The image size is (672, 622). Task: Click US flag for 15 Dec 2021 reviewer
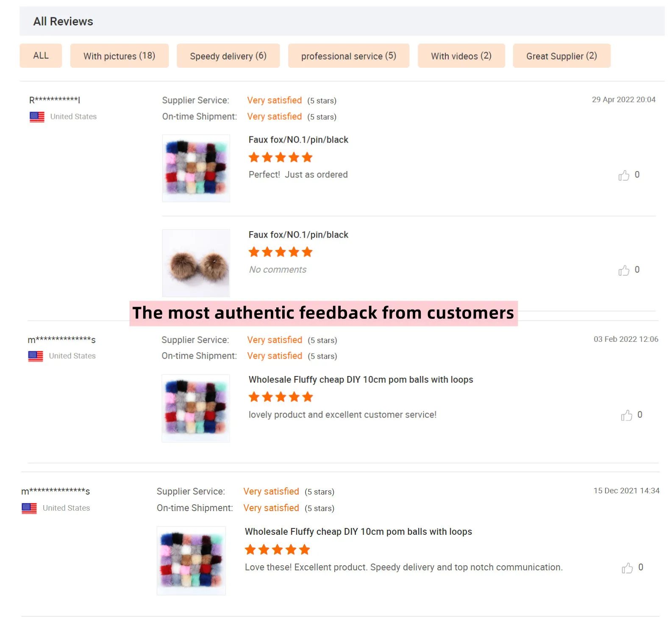pyautogui.click(x=29, y=508)
